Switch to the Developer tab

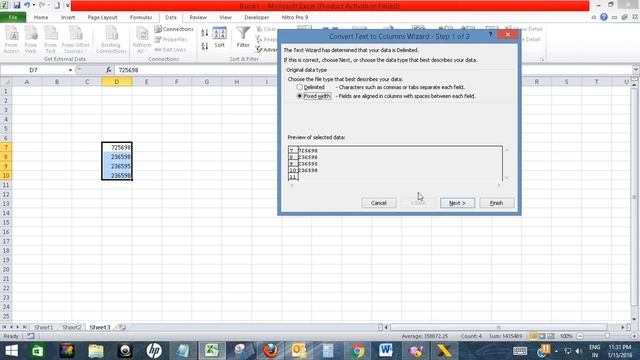[256, 17]
